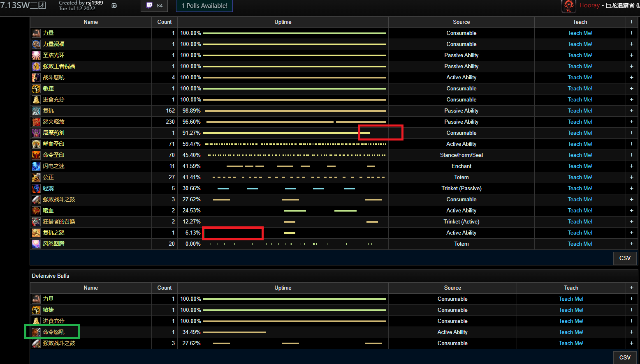The height and width of the screenshot is (364, 640).
Task: Sort Defensive Buffs table by Uptime header
Action: pyautogui.click(x=283, y=288)
